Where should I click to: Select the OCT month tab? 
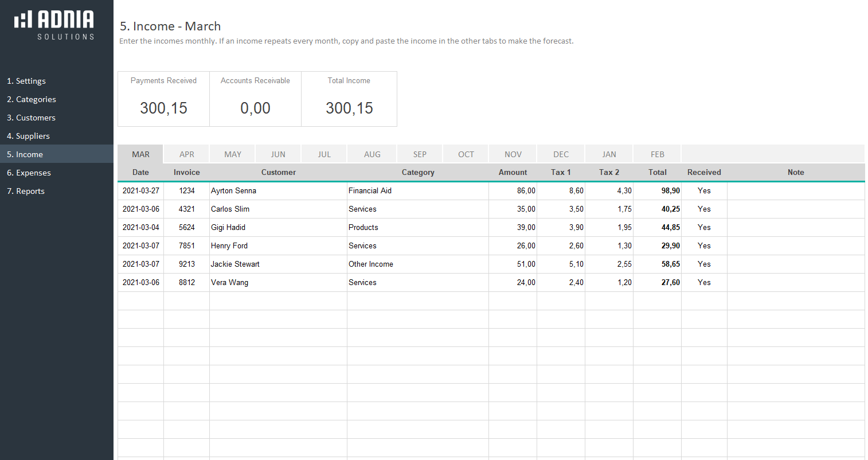[466, 154]
